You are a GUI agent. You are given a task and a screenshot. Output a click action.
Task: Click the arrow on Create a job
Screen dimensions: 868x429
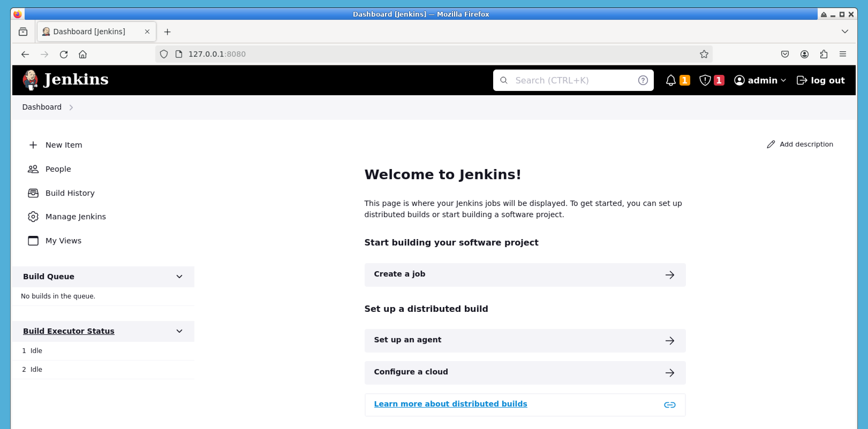click(x=670, y=275)
